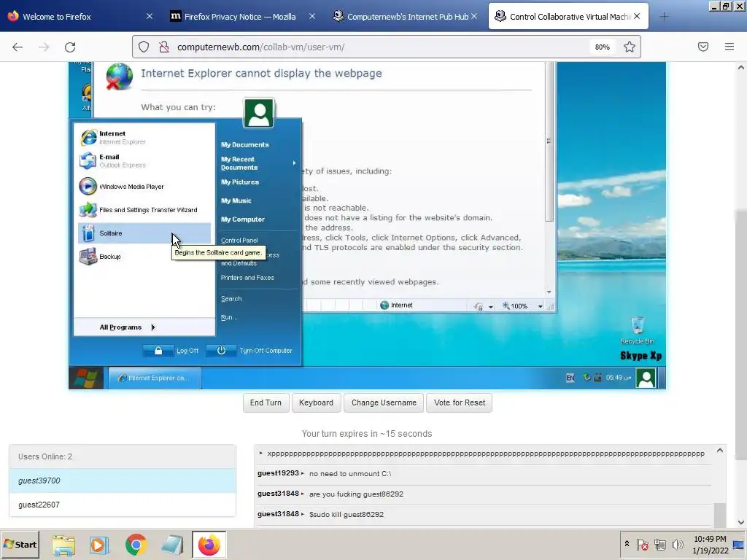The height and width of the screenshot is (560, 747).
Task: Click the insecure connection lock icon
Action: (x=164, y=47)
